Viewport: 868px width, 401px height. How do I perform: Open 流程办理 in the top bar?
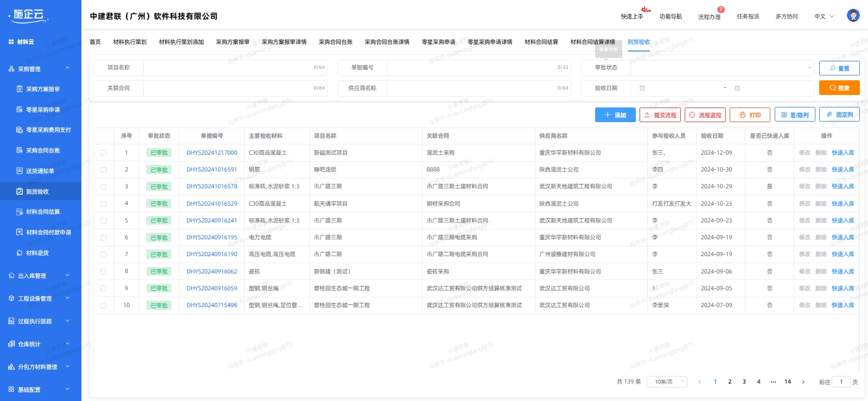coord(709,17)
